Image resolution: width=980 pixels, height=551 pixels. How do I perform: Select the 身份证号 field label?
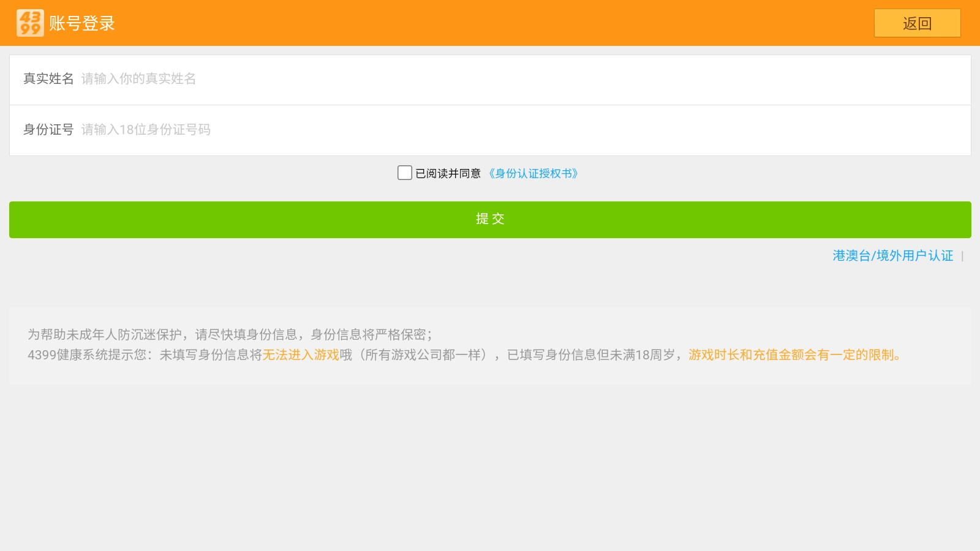click(x=48, y=129)
